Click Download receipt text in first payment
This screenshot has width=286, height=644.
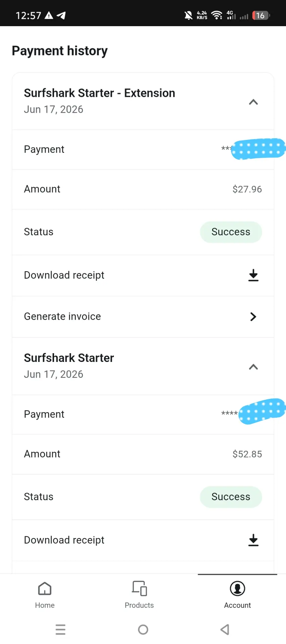click(64, 275)
